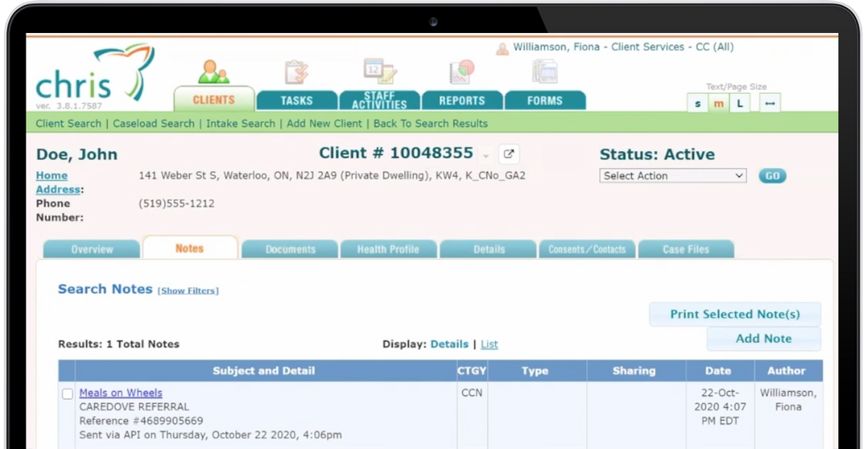Click Back To Search Results

tap(431, 124)
